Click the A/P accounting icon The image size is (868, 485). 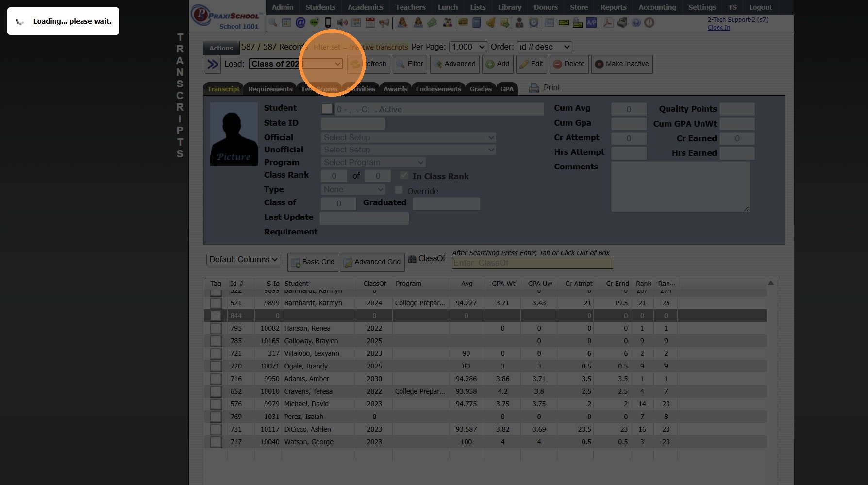591,23
